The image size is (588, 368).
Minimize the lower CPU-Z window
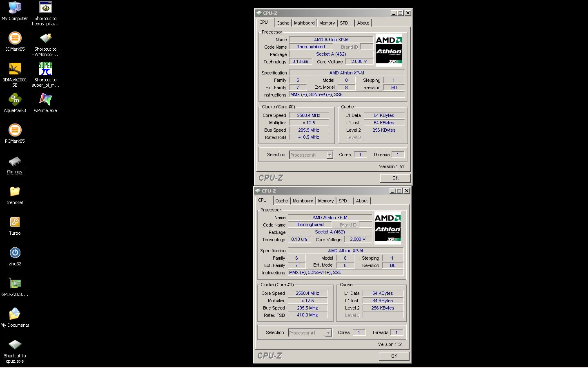coord(392,191)
